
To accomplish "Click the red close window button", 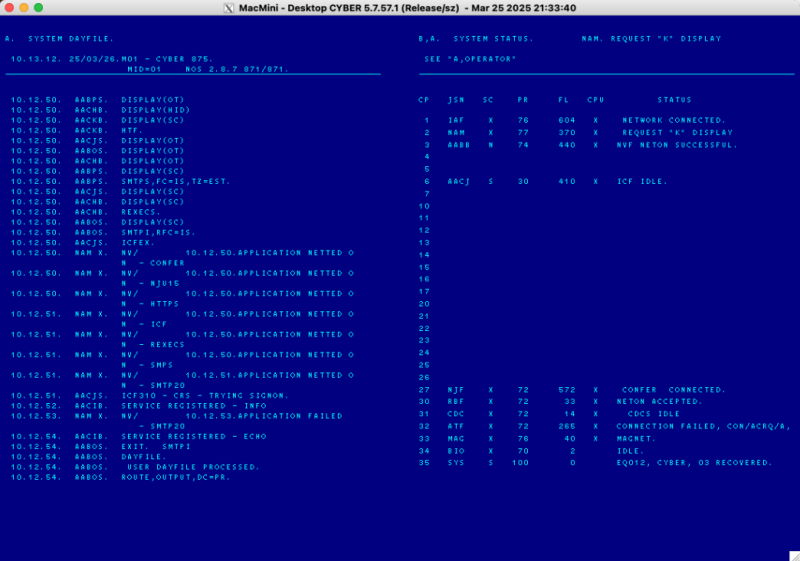I will pyautogui.click(x=9, y=8).
